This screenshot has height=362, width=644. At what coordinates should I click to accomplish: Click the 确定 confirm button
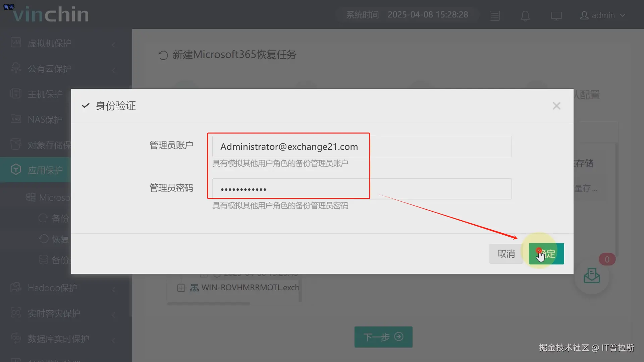point(546,254)
